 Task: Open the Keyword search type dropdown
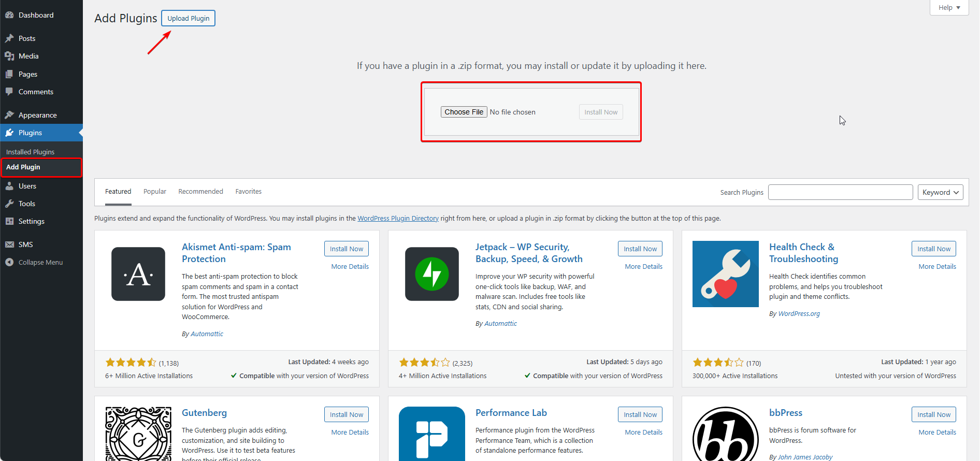(x=940, y=192)
